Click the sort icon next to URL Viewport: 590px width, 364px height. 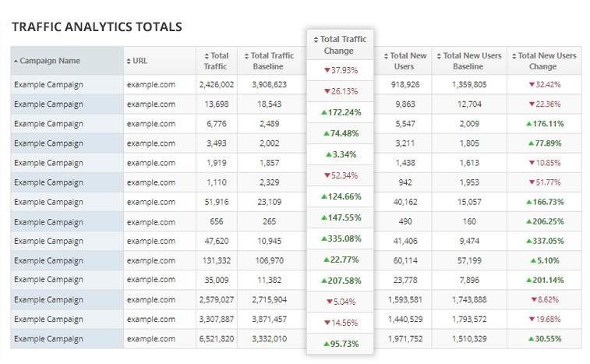129,61
